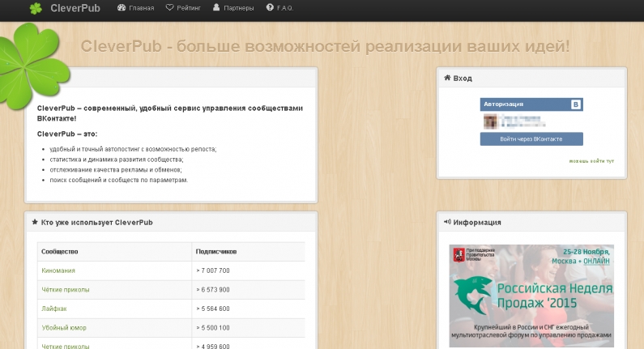Screen dimensions: 644x349
Task: Click the home icon beside Вход
Action: pos(447,78)
